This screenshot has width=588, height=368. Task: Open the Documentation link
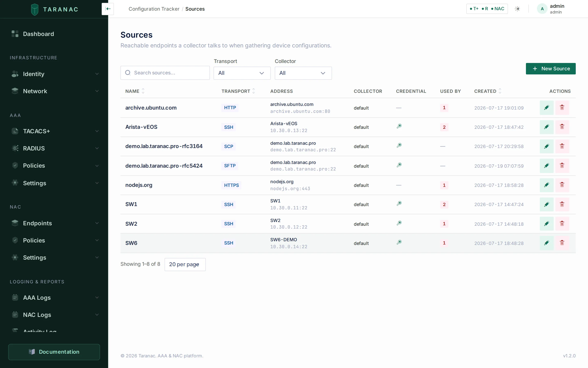(x=54, y=352)
